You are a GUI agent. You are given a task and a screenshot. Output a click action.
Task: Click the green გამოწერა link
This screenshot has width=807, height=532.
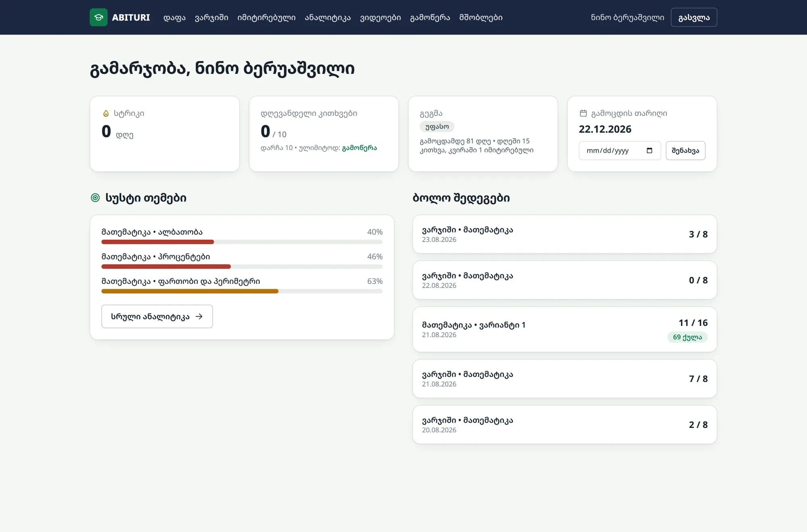pyautogui.click(x=359, y=148)
